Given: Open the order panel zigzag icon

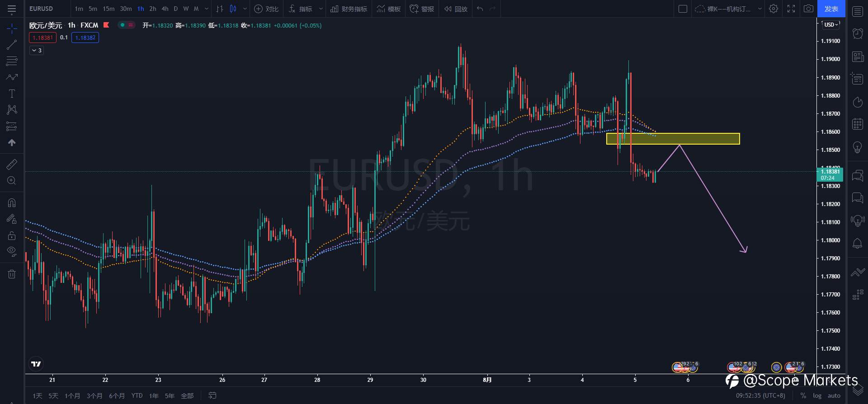Looking at the screenshot, I should coord(858,272).
